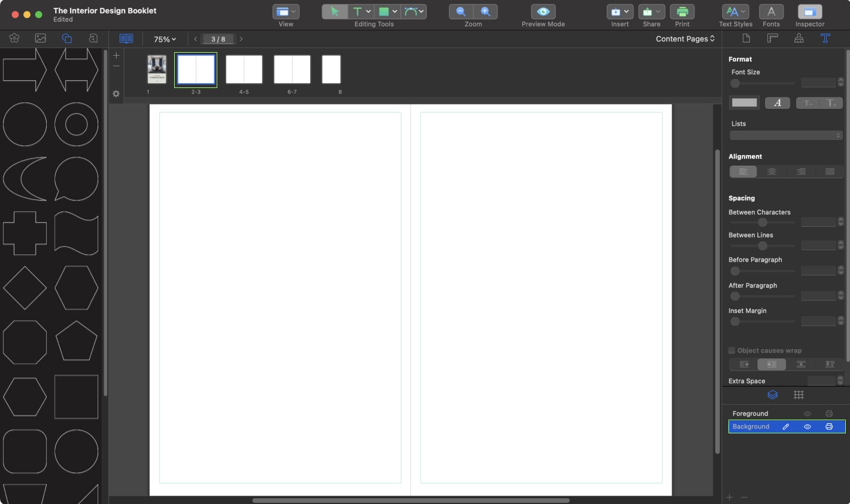850x504 pixels.
Task: Switch to the grid tab in the layers panel
Action: click(799, 394)
